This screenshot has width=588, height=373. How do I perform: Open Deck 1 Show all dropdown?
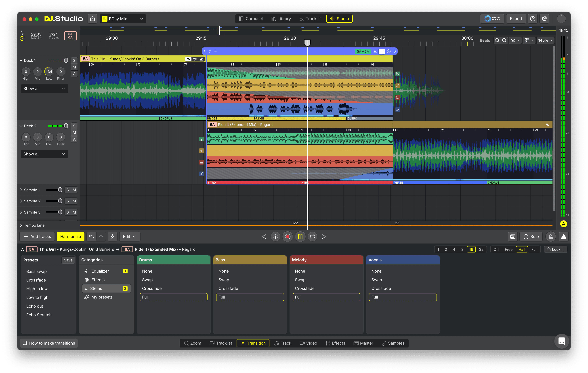coord(44,89)
